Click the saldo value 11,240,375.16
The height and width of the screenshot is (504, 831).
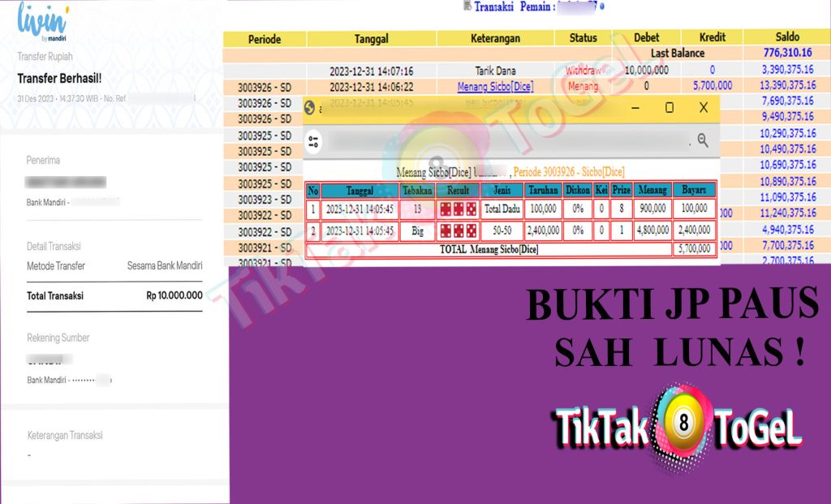click(787, 213)
